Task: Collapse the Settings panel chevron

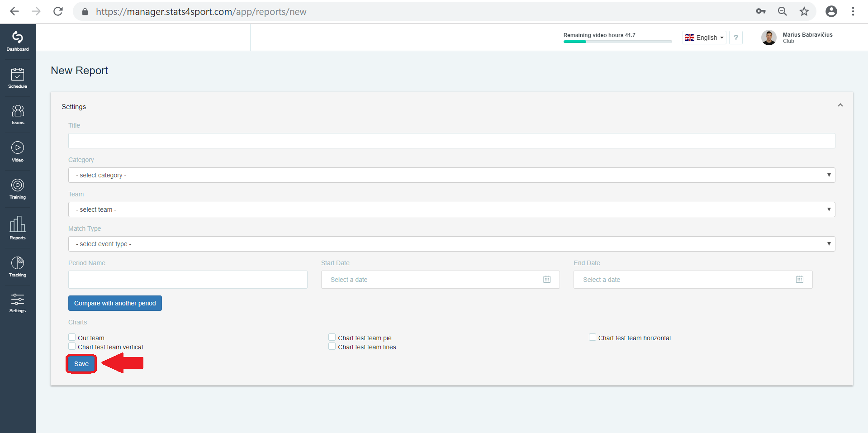Action: point(840,105)
